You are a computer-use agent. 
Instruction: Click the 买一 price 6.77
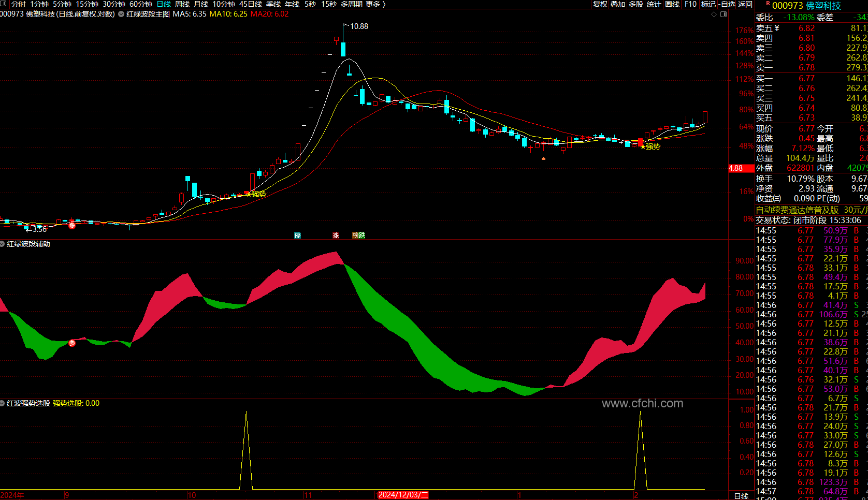click(806, 79)
